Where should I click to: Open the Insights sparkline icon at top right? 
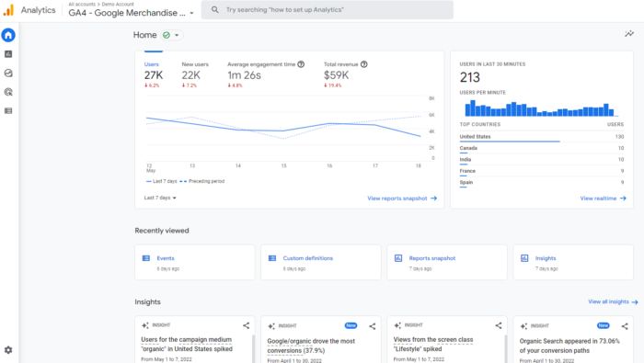tap(629, 34)
